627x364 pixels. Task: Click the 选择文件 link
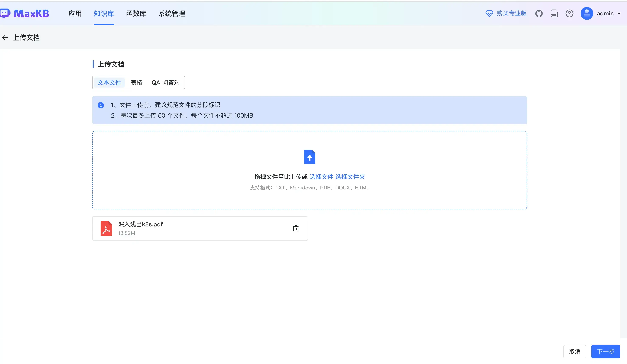coord(321,177)
